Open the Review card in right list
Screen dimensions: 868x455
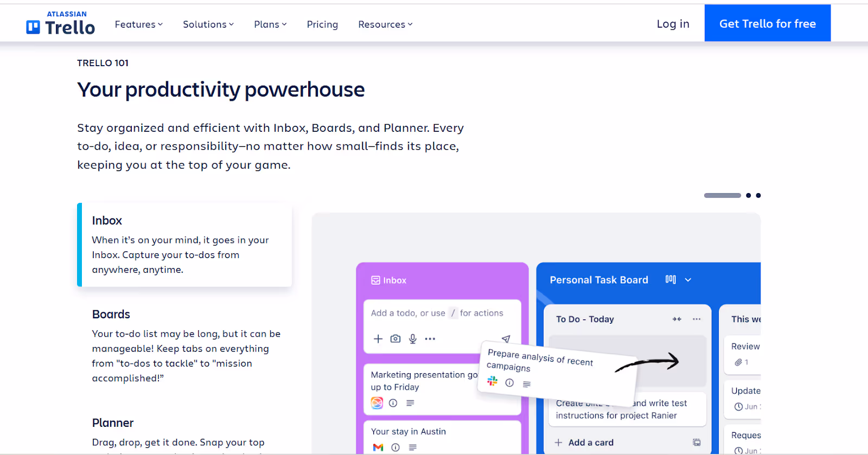[743, 355]
